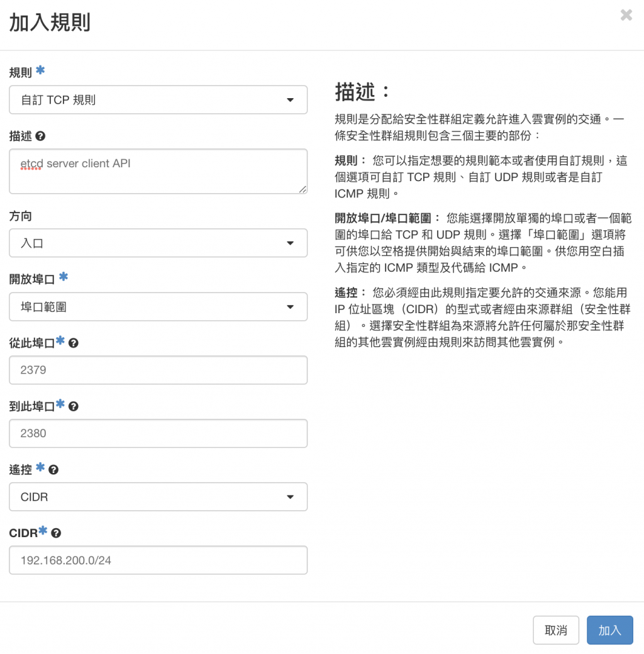The width and height of the screenshot is (644, 654).
Task: Open the 開放埠口 dropdown showing 埠口範圍
Action: pyautogui.click(x=158, y=307)
